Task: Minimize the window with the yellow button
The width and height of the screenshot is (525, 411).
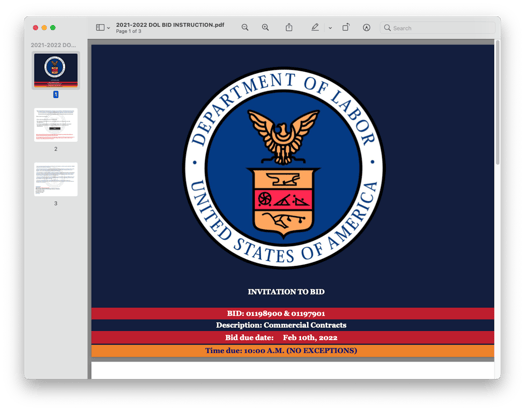Action: (x=44, y=27)
